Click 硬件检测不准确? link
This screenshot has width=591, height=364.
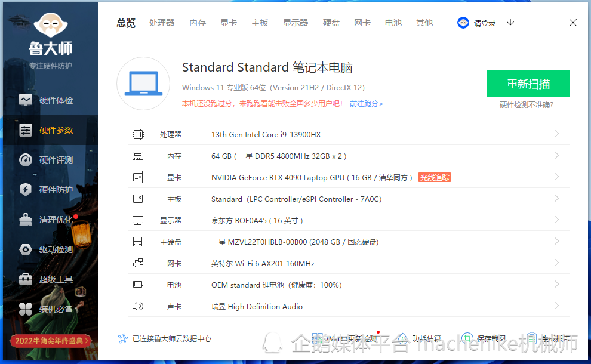point(527,105)
